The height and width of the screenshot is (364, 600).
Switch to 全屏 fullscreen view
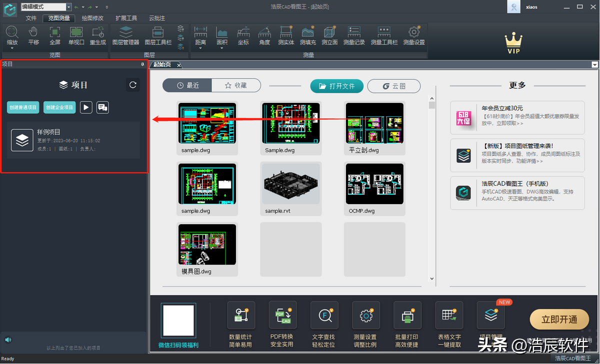pyautogui.click(x=55, y=36)
